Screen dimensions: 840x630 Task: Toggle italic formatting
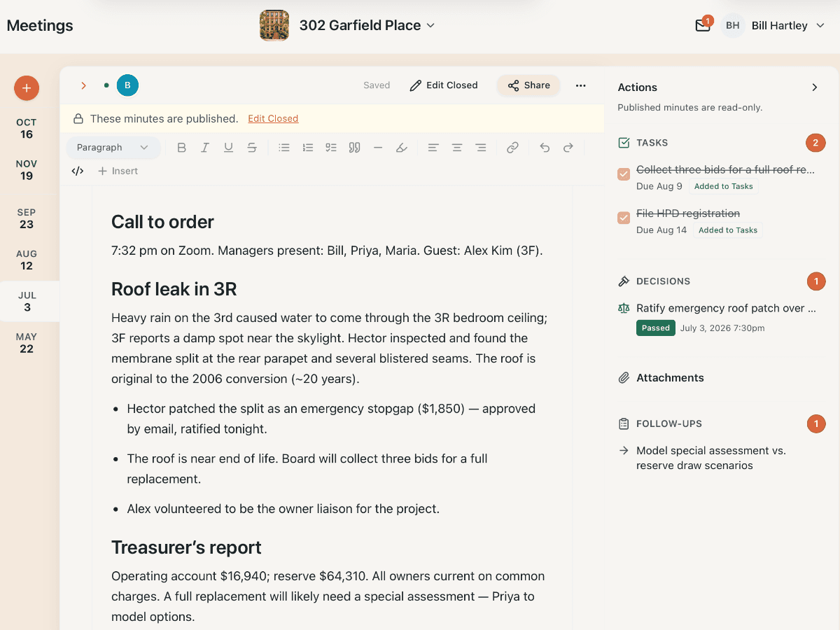pos(205,148)
